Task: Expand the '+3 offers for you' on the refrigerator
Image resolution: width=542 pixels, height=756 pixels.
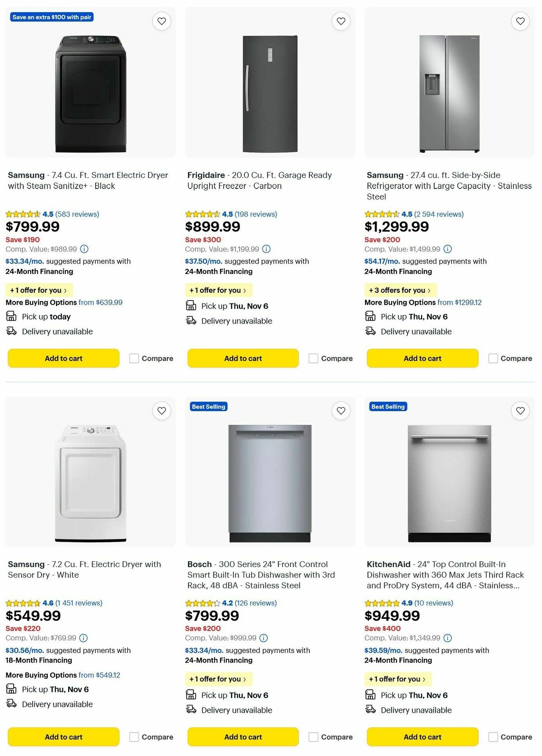Action: pyautogui.click(x=400, y=290)
